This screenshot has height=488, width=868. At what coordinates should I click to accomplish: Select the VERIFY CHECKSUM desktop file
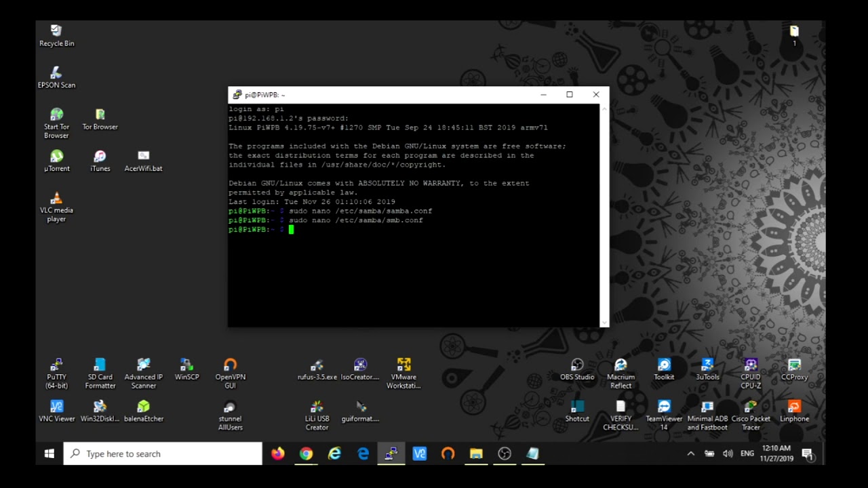coord(620,415)
